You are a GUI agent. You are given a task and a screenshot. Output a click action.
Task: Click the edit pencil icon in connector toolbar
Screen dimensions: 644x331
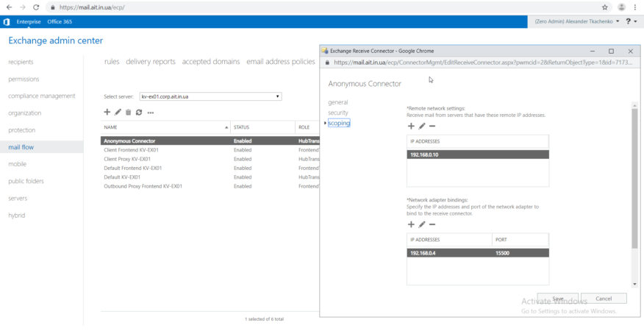118,113
